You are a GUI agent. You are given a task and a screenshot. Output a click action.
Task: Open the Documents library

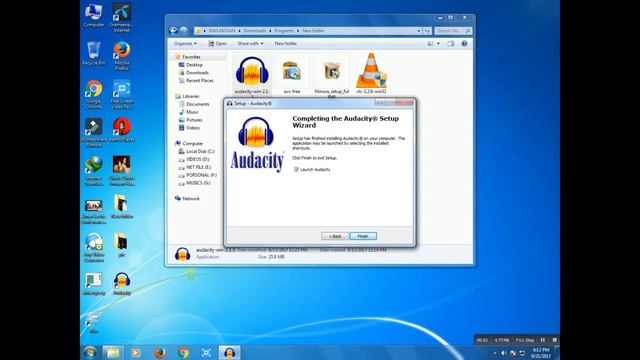(198, 104)
